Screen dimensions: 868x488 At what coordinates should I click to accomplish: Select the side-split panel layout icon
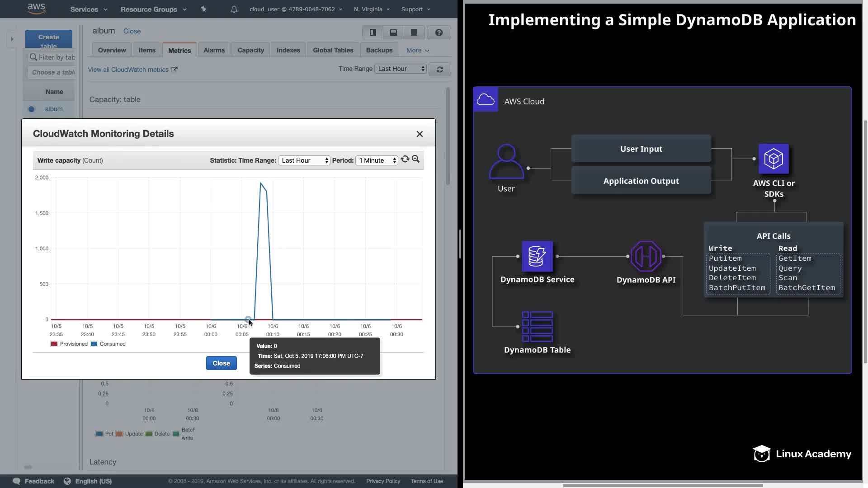[373, 32]
